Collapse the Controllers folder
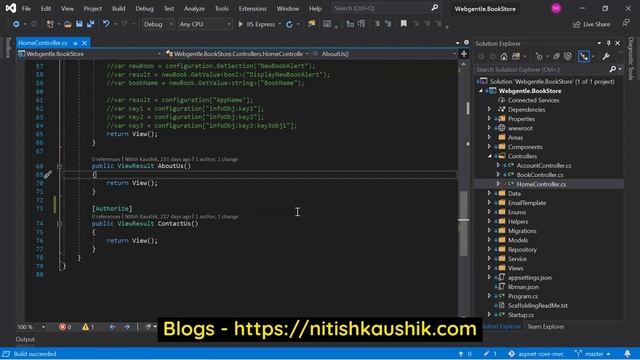Image resolution: width=640 pixels, height=360 pixels. pyautogui.click(x=489, y=156)
